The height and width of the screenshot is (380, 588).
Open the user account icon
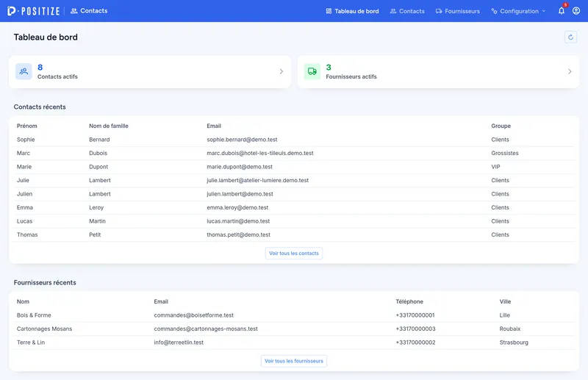point(576,11)
